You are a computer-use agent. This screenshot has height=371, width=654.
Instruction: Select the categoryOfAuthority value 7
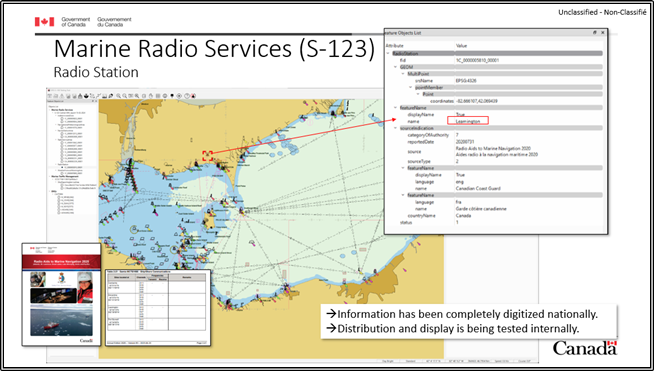[x=457, y=135]
